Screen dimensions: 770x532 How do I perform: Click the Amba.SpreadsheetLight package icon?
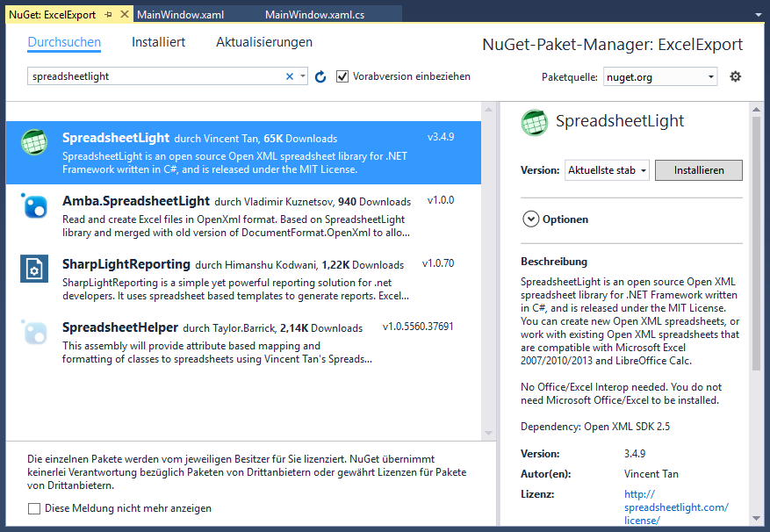pos(33,207)
